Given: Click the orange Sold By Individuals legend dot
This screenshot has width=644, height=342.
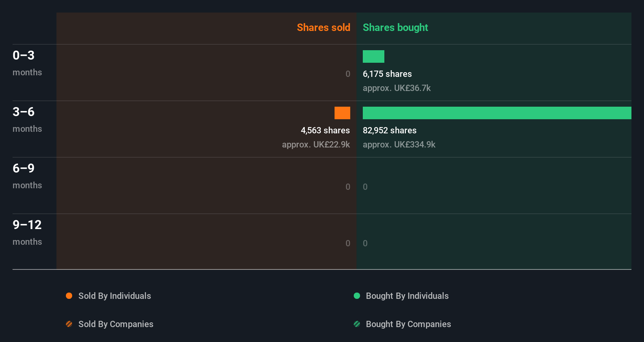Looking at the screenshot, I should (x=69, y=296).
